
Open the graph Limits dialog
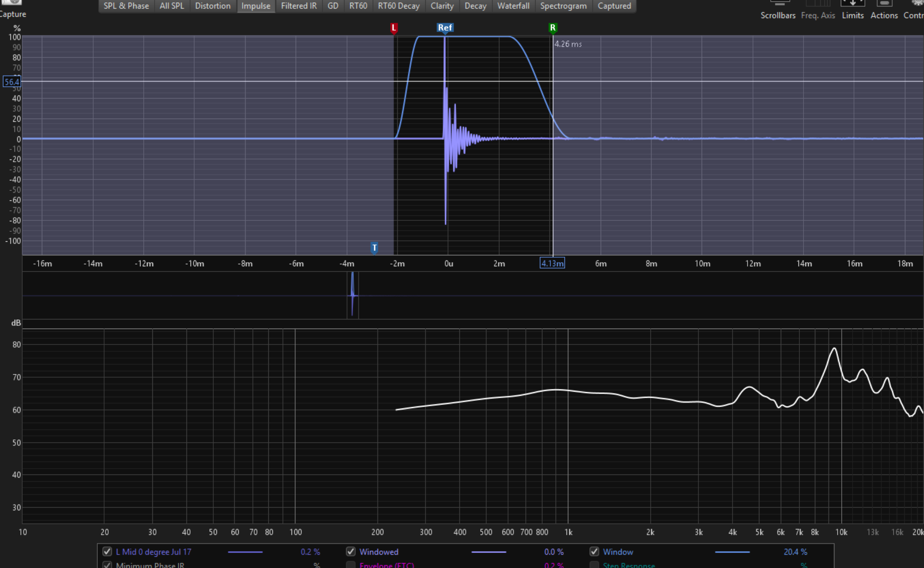pyautogui.click(x=853, y=10)
